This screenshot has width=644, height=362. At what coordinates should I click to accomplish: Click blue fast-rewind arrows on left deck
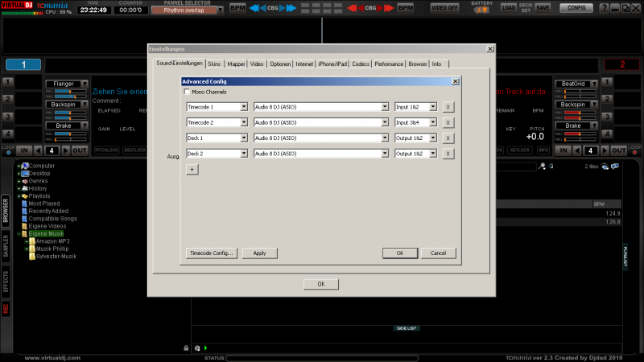(x=254, y=8)
